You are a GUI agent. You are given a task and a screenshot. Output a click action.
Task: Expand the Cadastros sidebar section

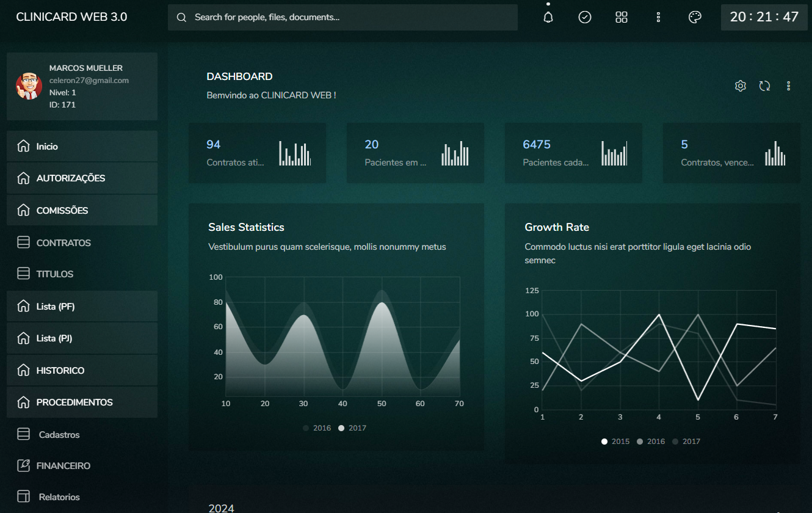point(59,435)
